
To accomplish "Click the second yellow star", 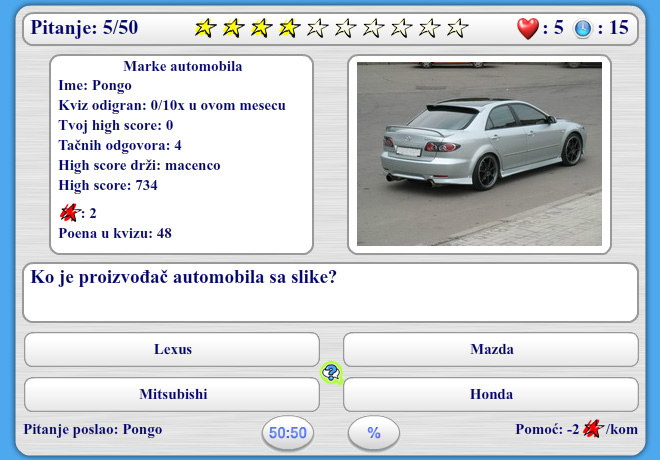I will [233, 28].
